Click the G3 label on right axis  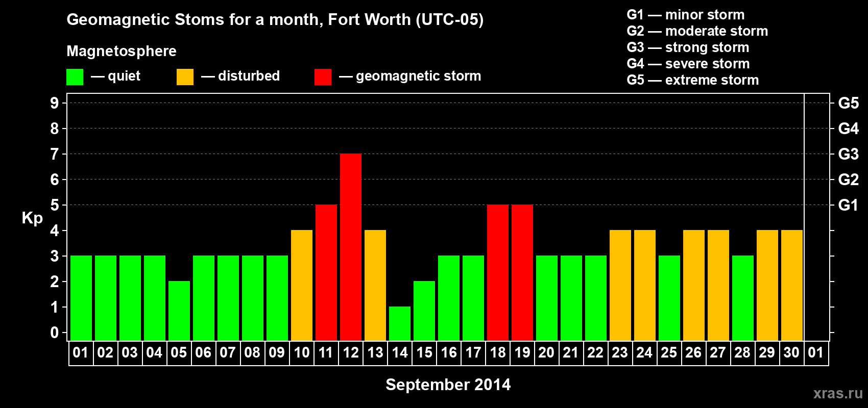pyautogui.click(x=849, y=154)
